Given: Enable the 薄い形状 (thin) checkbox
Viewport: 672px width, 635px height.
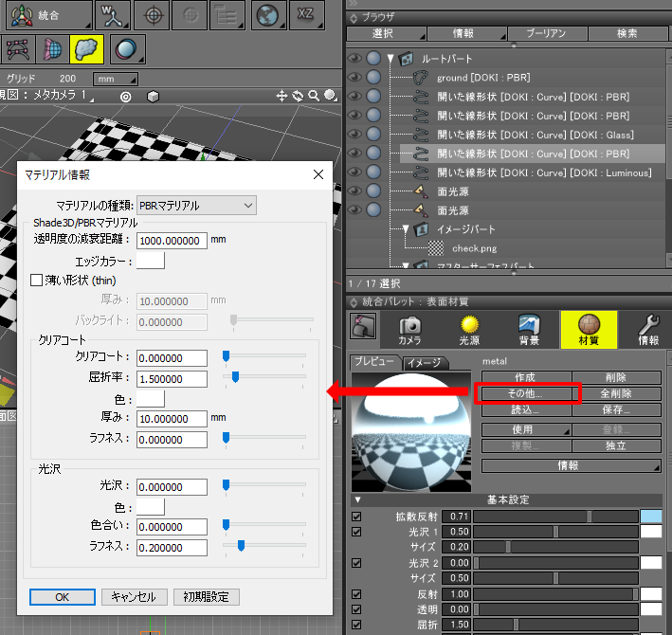Looking at the screenshot, I should [x=38, y=280].
